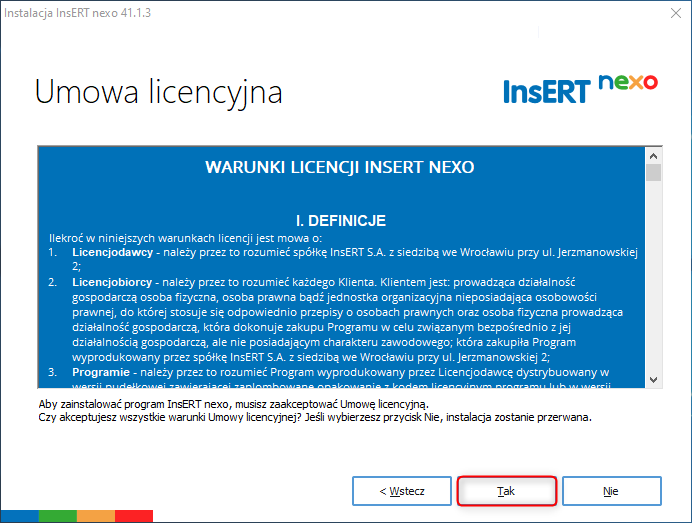Decline the license with the Nie button
Viewport: 692px width, 523px height.
point(611,491)
